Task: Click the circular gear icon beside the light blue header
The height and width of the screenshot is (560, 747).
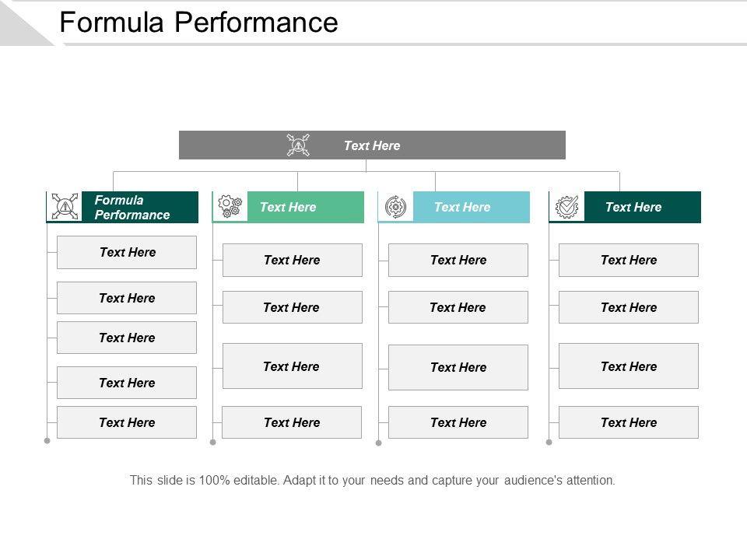Action: [396, 207]
